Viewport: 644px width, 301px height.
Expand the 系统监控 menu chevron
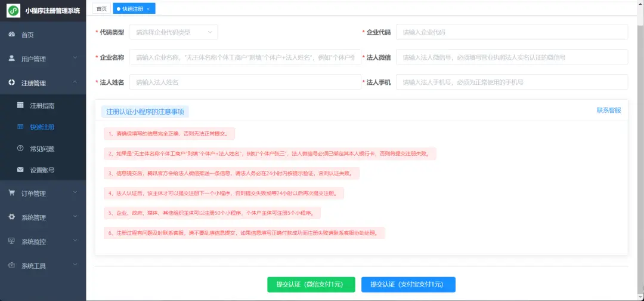(75, 241)
